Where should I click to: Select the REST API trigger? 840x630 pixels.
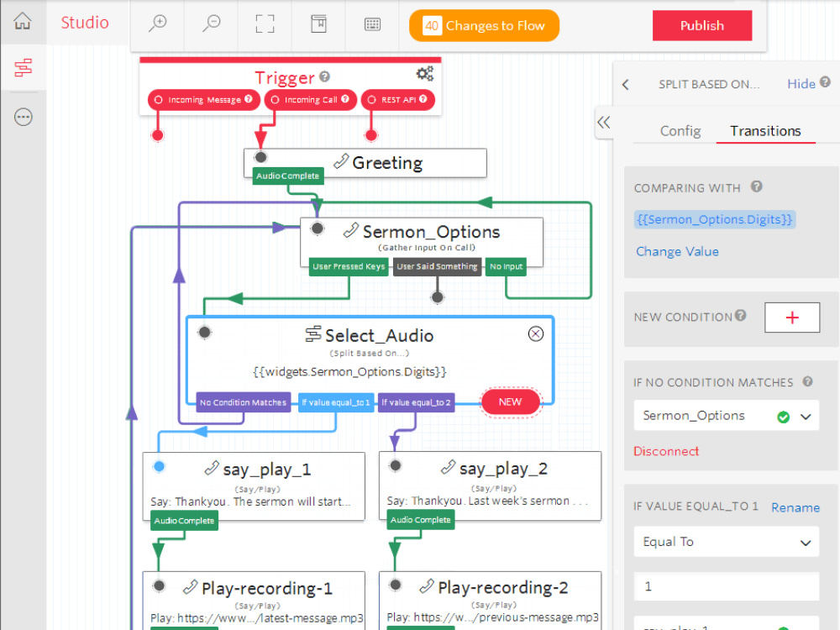click(x=398, y=100)
